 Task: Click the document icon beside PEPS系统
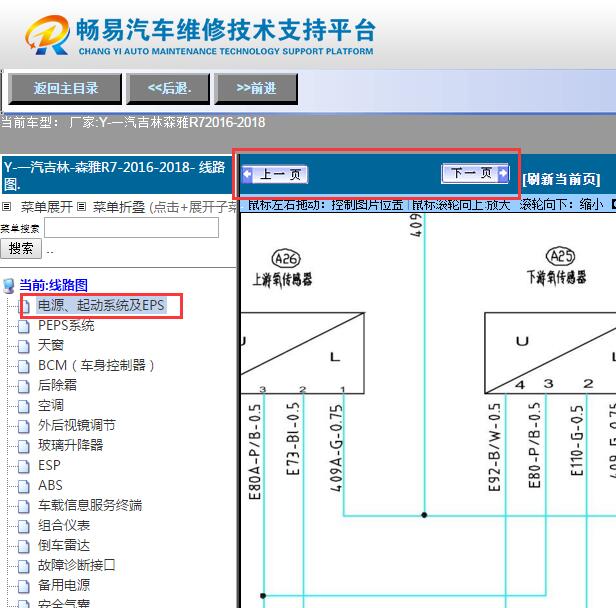click(24, 326)
